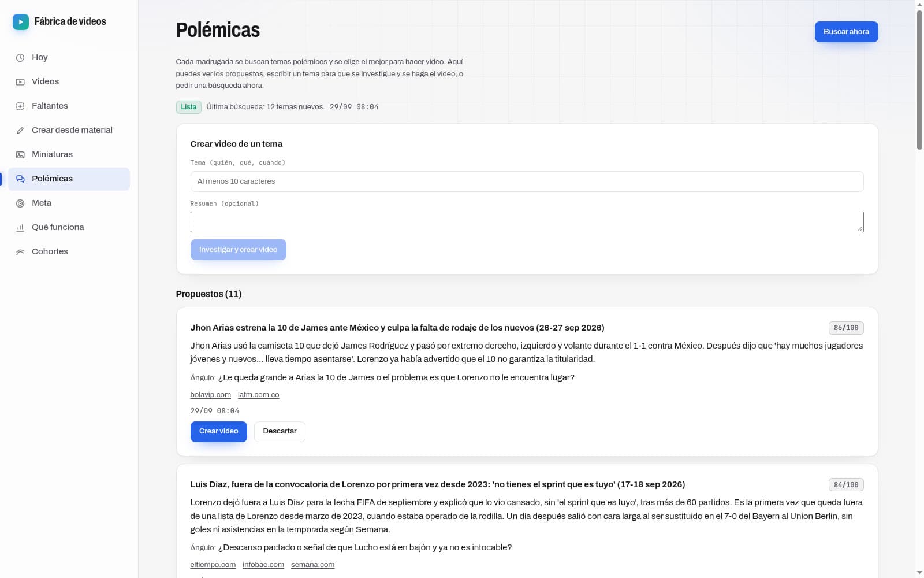This screenshot has height=578, width=924.
Task: Click the 29/09 08:04 timestamp under bolavip.com
Action: (x=214, y=411)
